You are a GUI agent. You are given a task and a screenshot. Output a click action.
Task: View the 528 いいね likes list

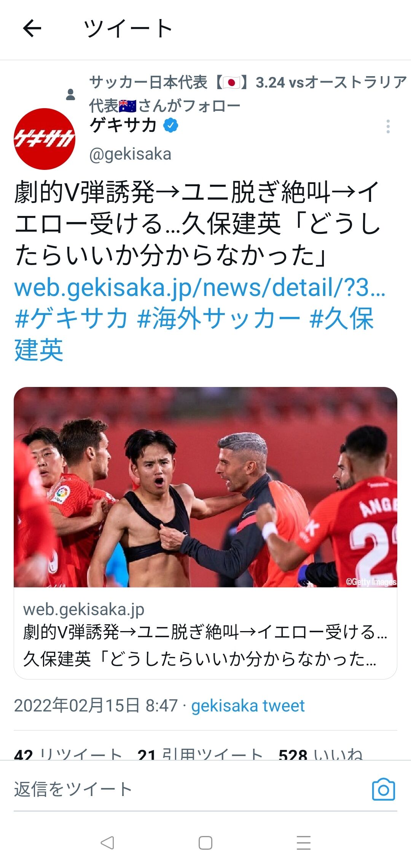click(x=321, y=753)
